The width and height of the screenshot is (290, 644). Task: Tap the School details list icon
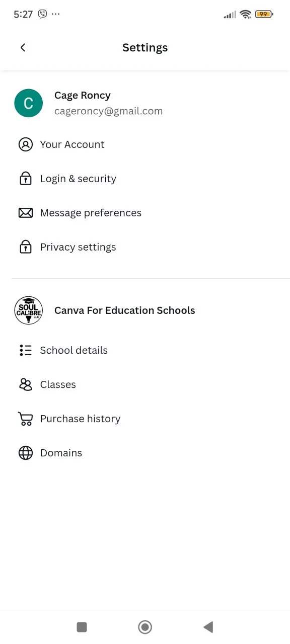coord(26,350)
